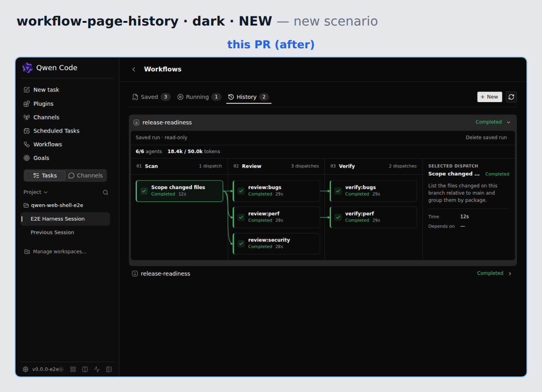
Task: Click the v0.0.0-e2e version label
Action: pos(45,369)
